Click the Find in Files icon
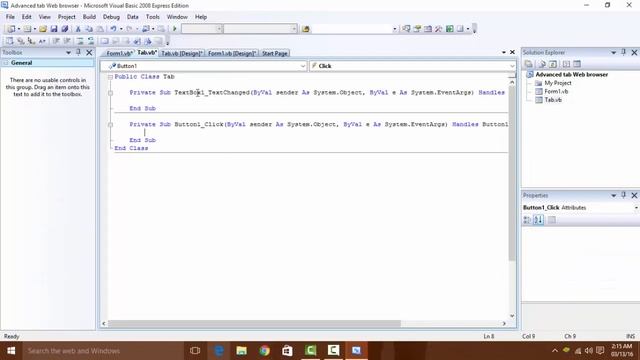 pos(306,29)
